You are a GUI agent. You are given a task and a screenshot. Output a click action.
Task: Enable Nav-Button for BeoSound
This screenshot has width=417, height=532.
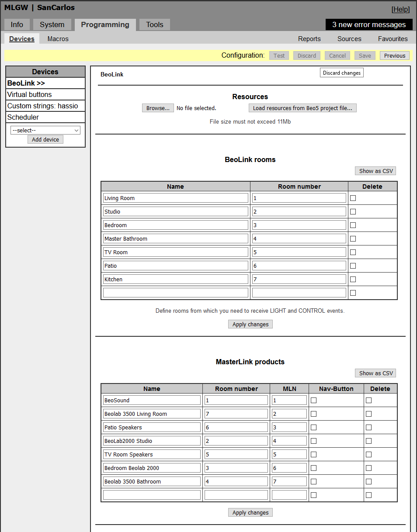point(313,400)
